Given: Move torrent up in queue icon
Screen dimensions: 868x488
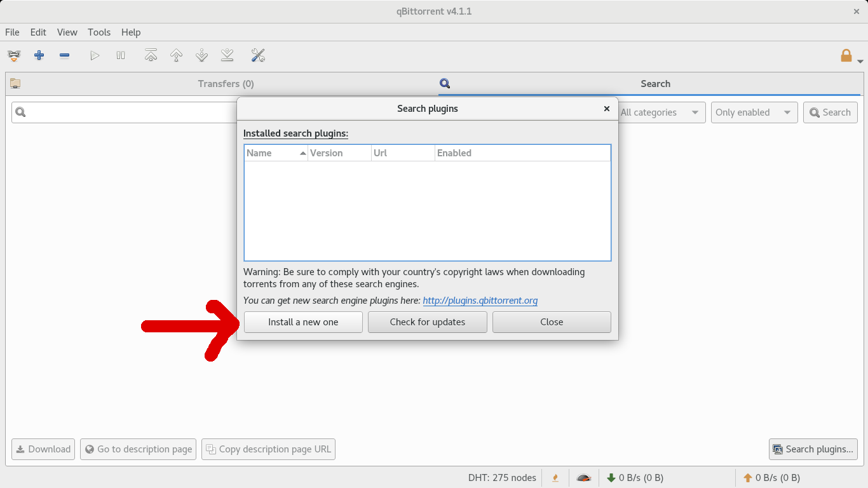Looking at the screenshot, I should pyautogui.click(x=177, y=56).
